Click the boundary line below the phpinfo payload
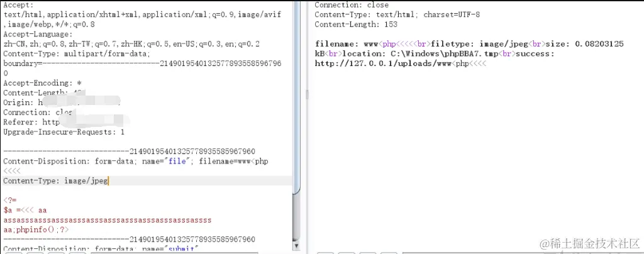This screenshot has height=254, width=644. coord(130,240)
